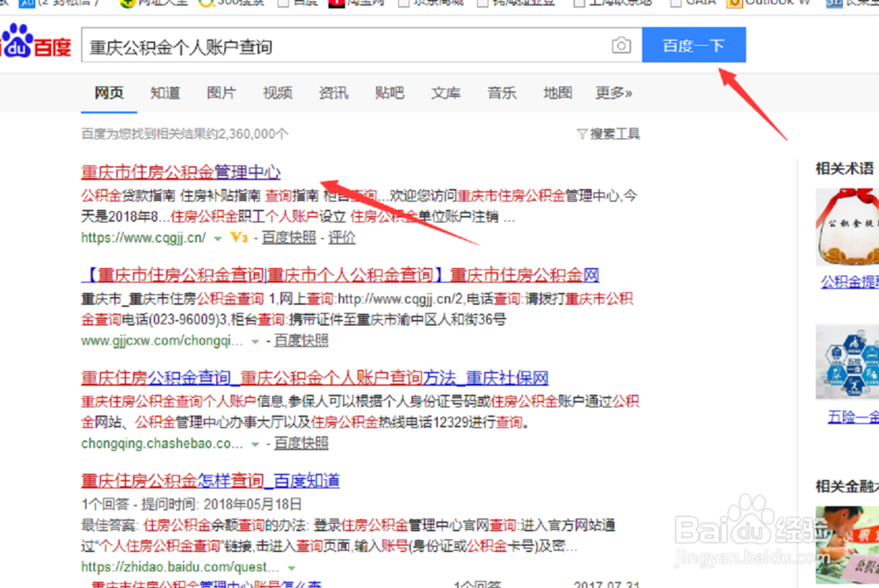Open camera image search icon
Screen dimensions: 879x588
[621, 46]
